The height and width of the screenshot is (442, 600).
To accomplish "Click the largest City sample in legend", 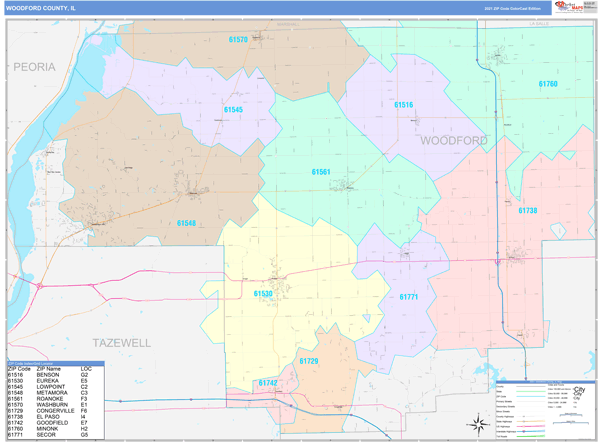I will (x=579, y=390).
